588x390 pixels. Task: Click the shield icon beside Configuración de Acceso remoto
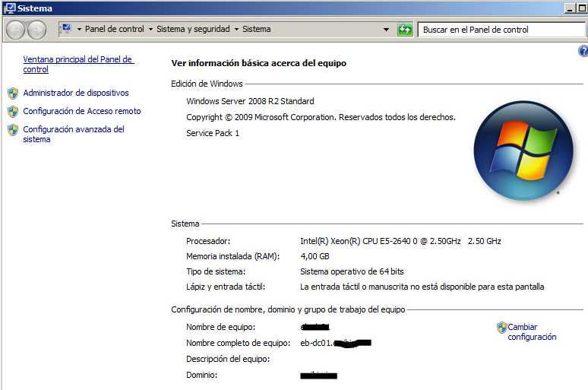click(x=13, y=112)
